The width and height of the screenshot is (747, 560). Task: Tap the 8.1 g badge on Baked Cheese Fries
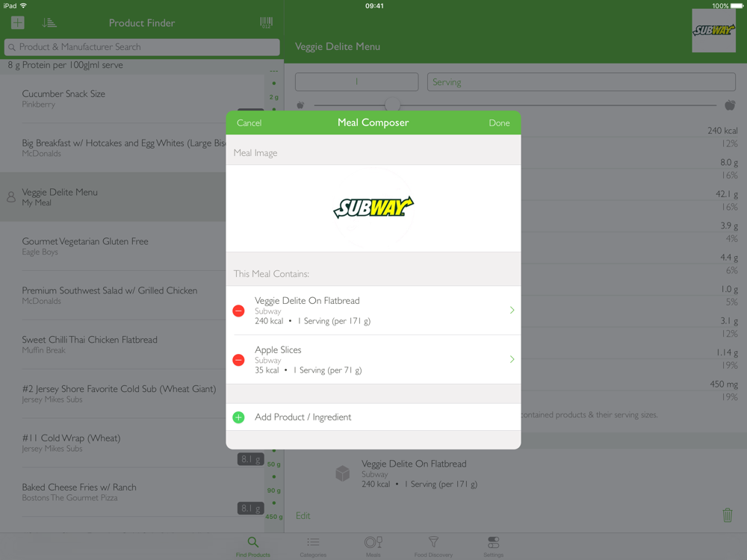(x=250, y=508)
